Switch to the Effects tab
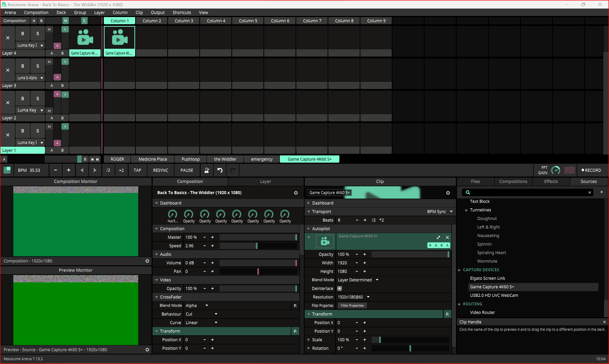This screenshot has height=364, width=609. pyautogui.click(x=551, y=182)
